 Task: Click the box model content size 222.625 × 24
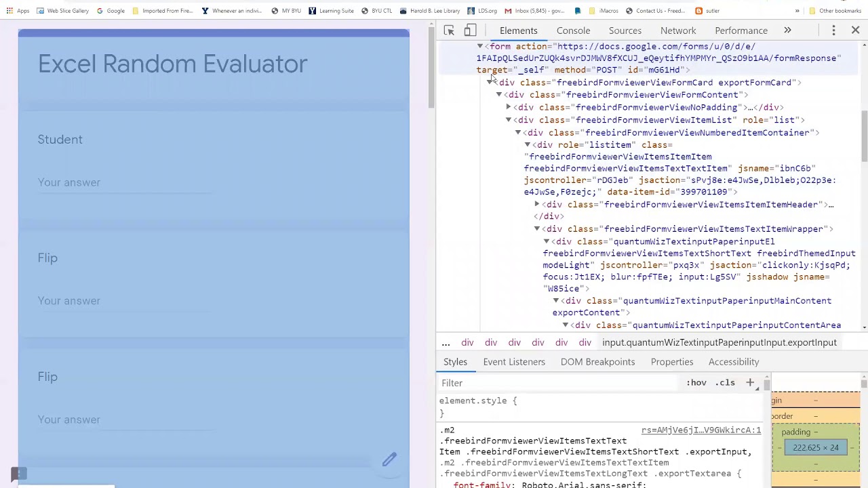816,447
